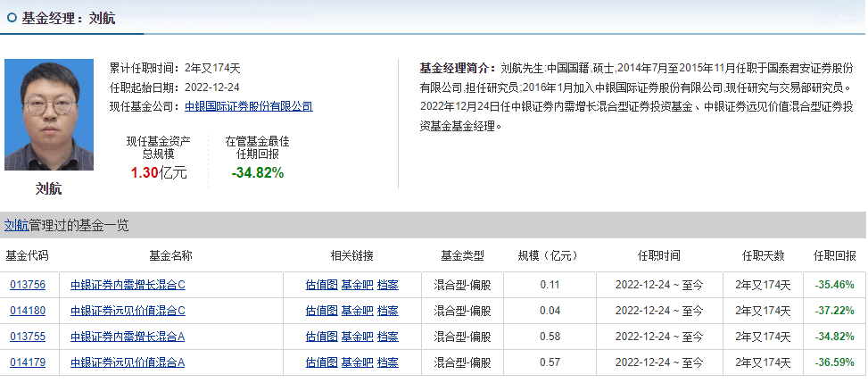Click 估值图 link for fund 014179
The width and height of the screenshot is (868, 383).
(x=322, y=362)
